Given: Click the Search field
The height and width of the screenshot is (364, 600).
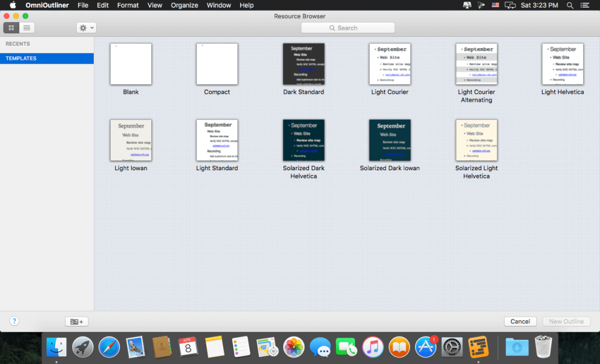Looking at the screenshot, I should pos(347,28).
